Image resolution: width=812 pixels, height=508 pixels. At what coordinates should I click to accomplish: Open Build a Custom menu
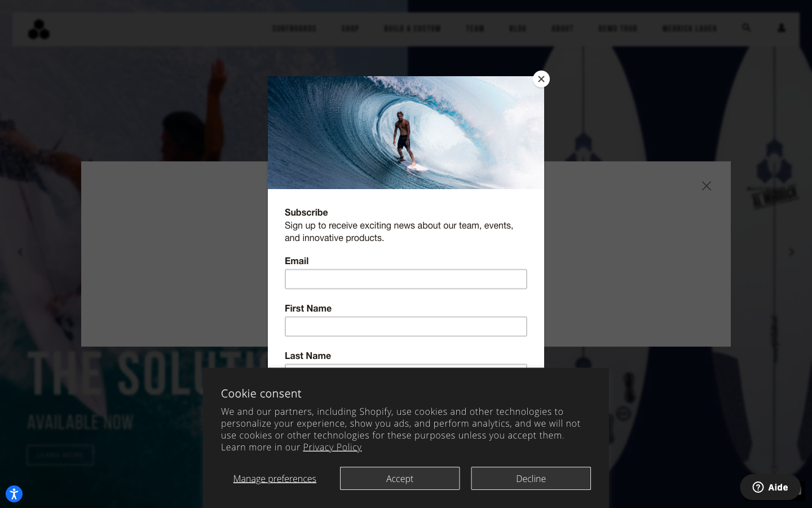[x=412, y=28]
